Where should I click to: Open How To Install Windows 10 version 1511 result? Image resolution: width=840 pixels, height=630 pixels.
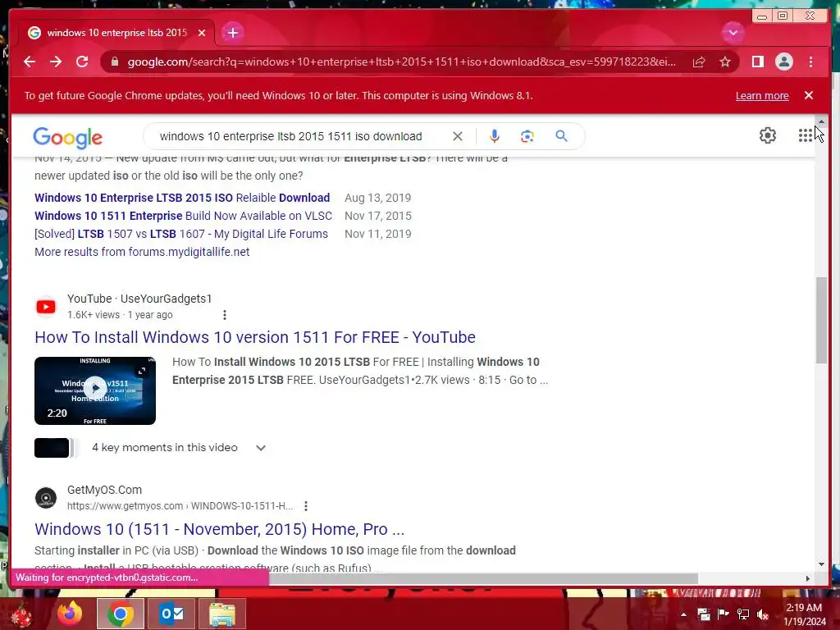click(255, 337)
